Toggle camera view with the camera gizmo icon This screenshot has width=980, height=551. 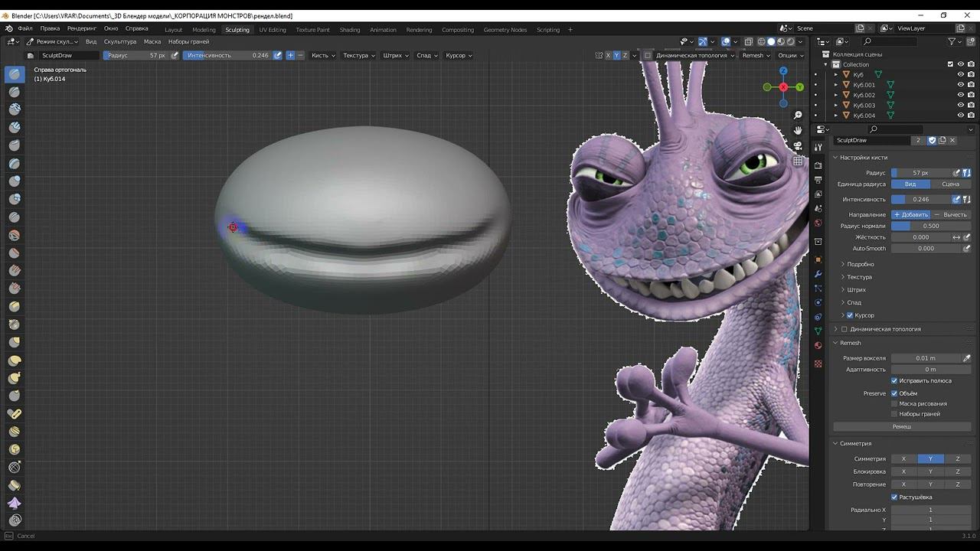(798, 145)
